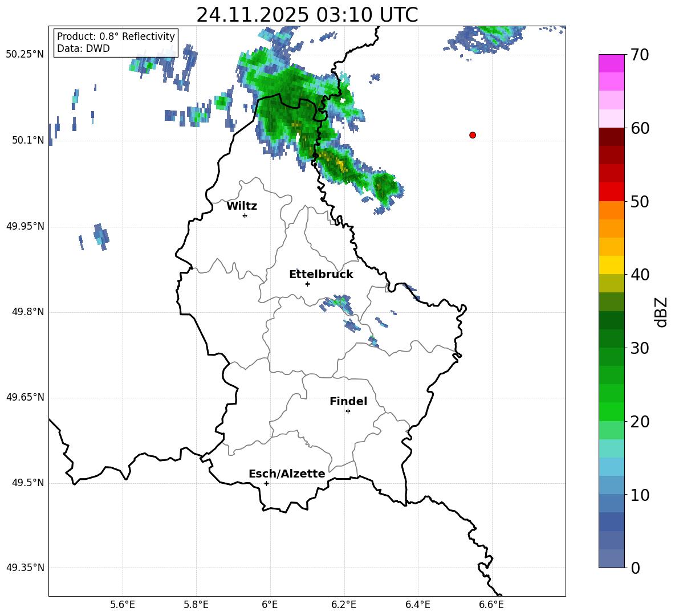Viewport: 675px width, 616px height.
Task: Click the 6.6°E longitude label
Action: [x=491, y=605]
